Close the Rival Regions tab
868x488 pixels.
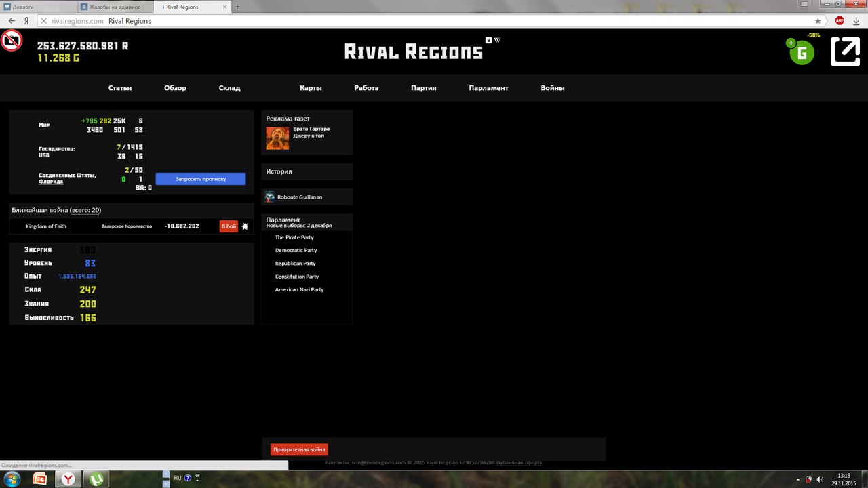point(224,7)
